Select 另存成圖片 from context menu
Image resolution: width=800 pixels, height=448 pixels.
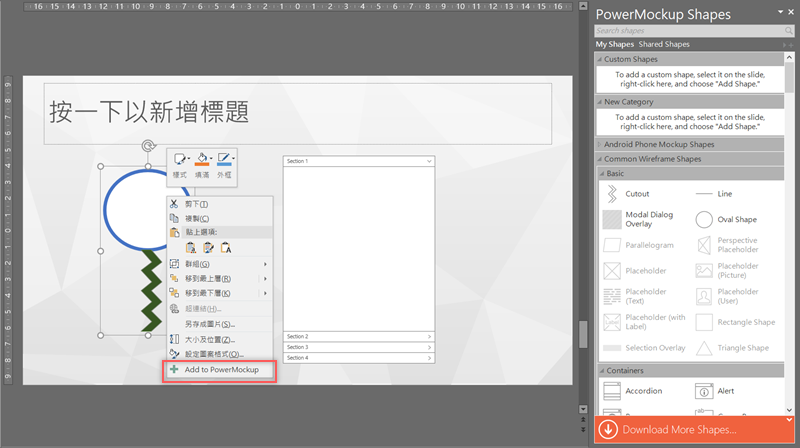tap(209, 324)
